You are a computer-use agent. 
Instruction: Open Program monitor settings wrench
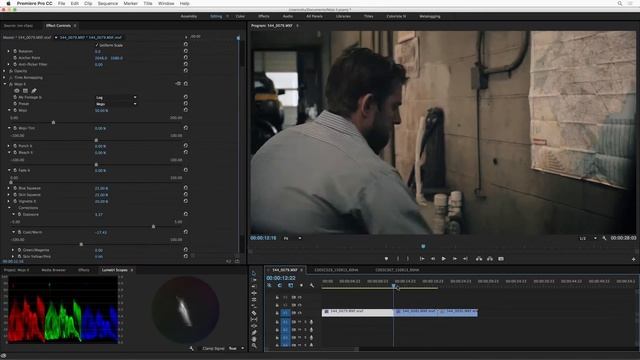[x=604, y=238]
